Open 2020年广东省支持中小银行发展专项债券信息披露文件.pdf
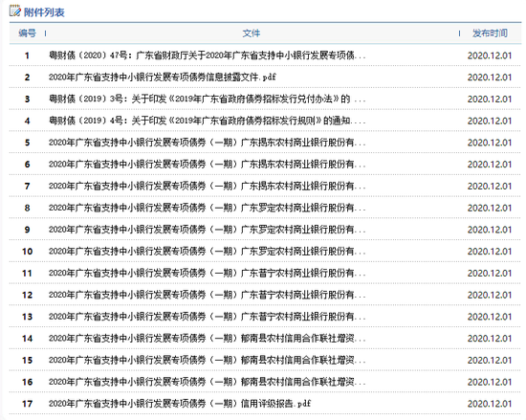Viewport: 526px width, 420px height. (162, 77)
